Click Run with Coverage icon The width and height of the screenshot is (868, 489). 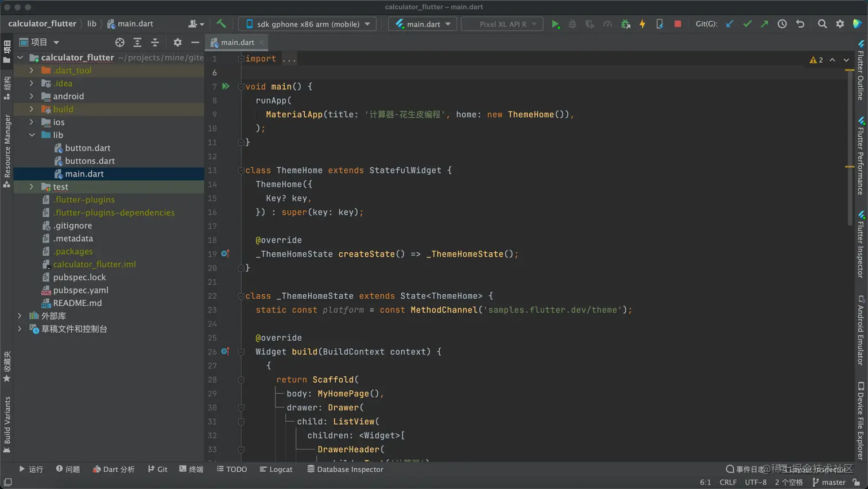click(x=590, y=24)
